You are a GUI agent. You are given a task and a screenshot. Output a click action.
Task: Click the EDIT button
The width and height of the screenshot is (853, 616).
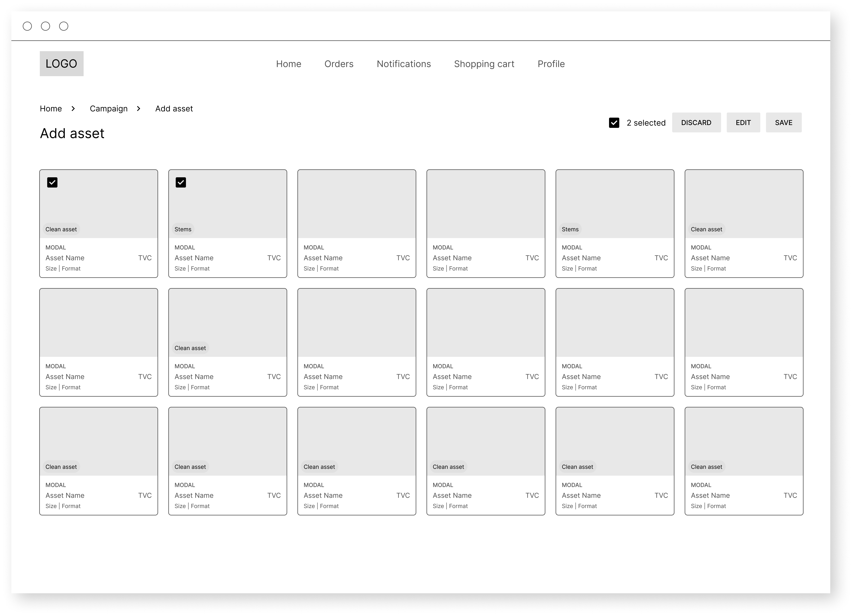click(x=743, y=123)
